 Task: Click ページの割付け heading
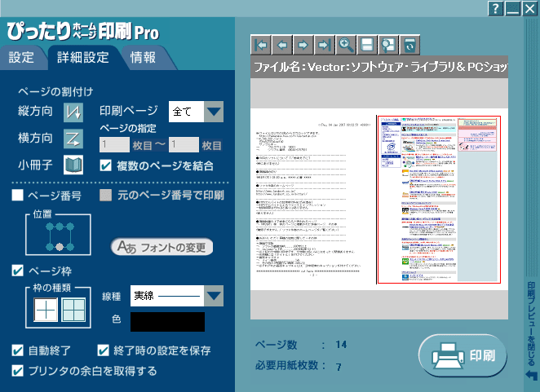coord(55,91)
